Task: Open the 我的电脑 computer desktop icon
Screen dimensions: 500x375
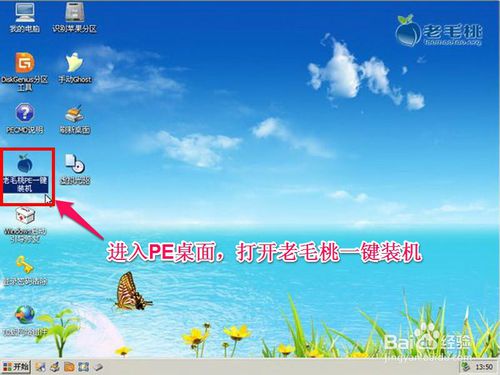Action: (24, 13)
